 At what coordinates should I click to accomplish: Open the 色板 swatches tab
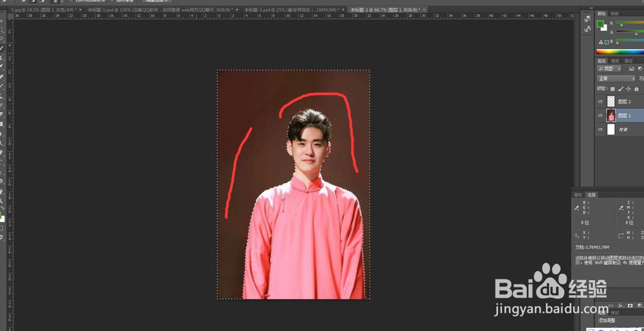click(615, 14)
